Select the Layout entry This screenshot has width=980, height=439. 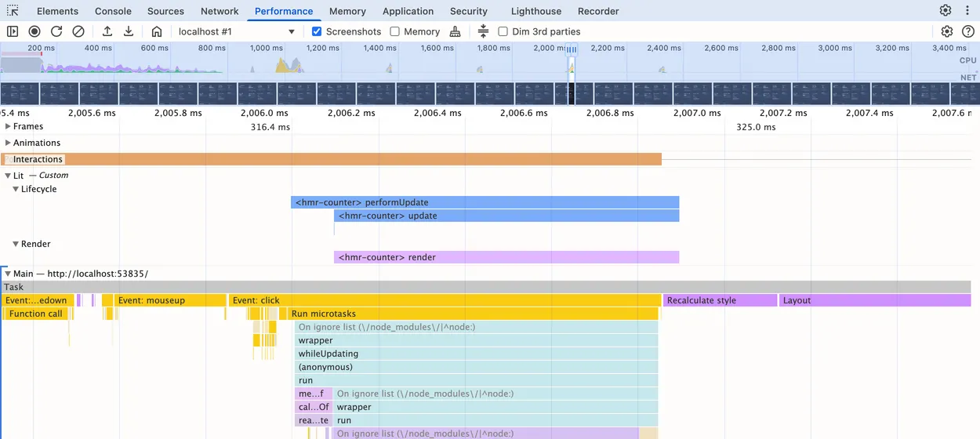(x=875, y=300)
